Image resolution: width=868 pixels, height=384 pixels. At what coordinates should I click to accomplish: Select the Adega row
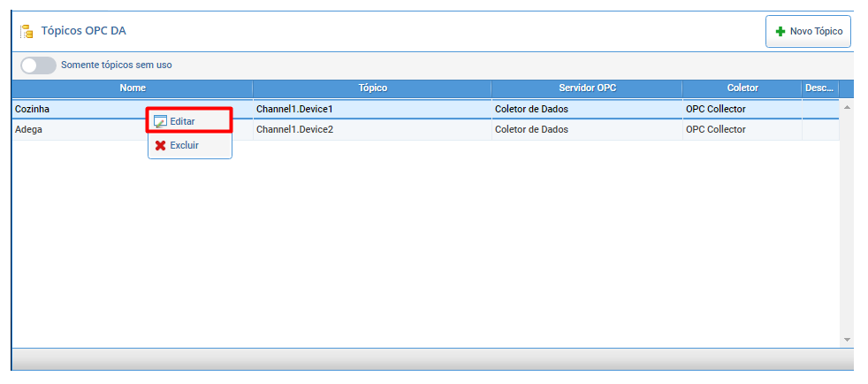pyautogui.click(x=426, y=130)
